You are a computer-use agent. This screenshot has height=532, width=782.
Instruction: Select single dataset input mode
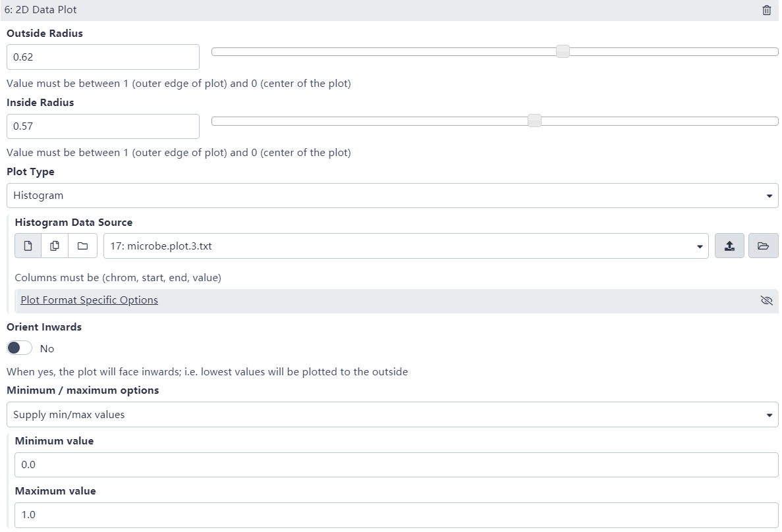click(28, 246)
